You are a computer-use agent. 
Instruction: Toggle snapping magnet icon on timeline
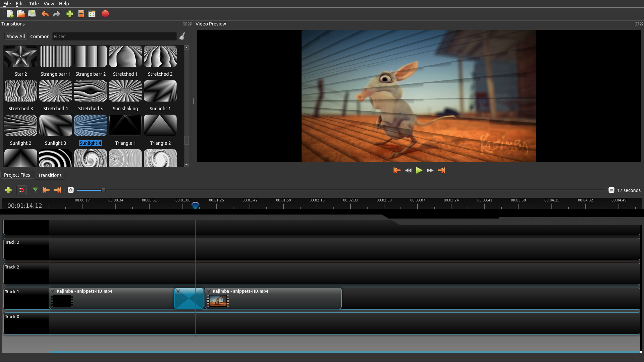21,190
